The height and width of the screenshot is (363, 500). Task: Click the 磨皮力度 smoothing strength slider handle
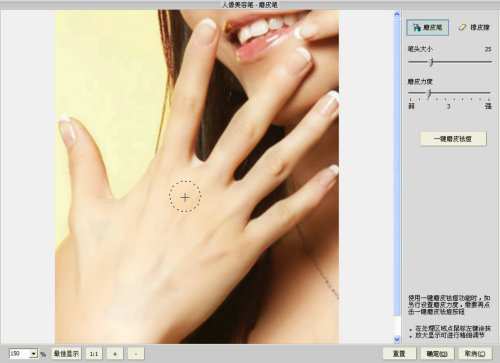429,94
